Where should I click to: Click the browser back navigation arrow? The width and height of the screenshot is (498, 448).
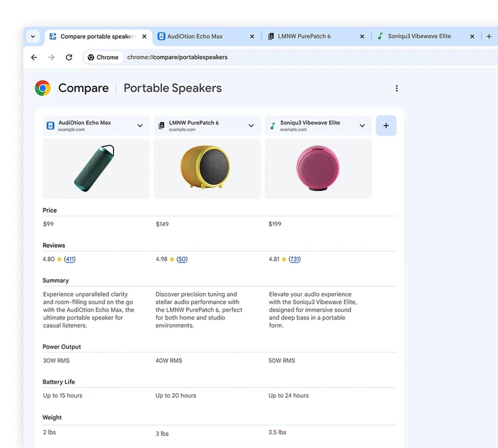[34, 57]
